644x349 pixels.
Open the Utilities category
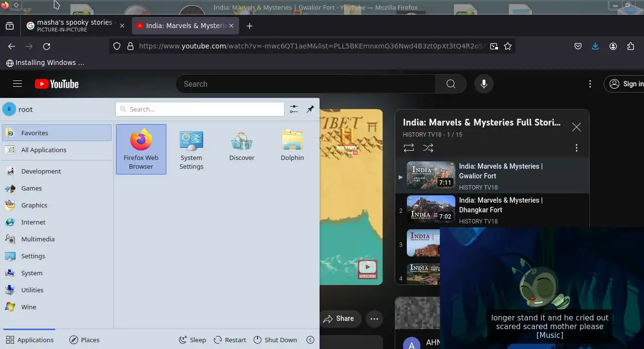pyautogui.click(x=57, y=290)
